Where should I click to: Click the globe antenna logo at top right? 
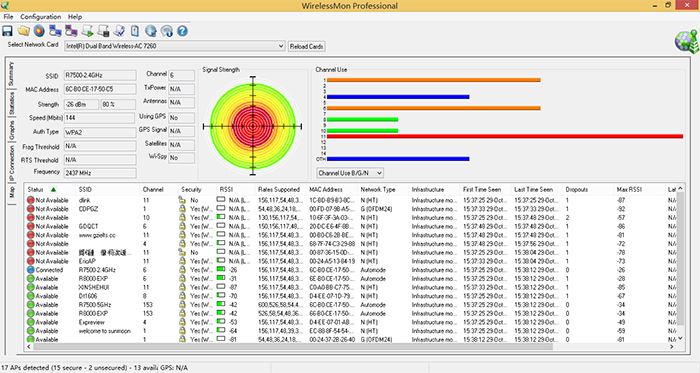[686, 41]
